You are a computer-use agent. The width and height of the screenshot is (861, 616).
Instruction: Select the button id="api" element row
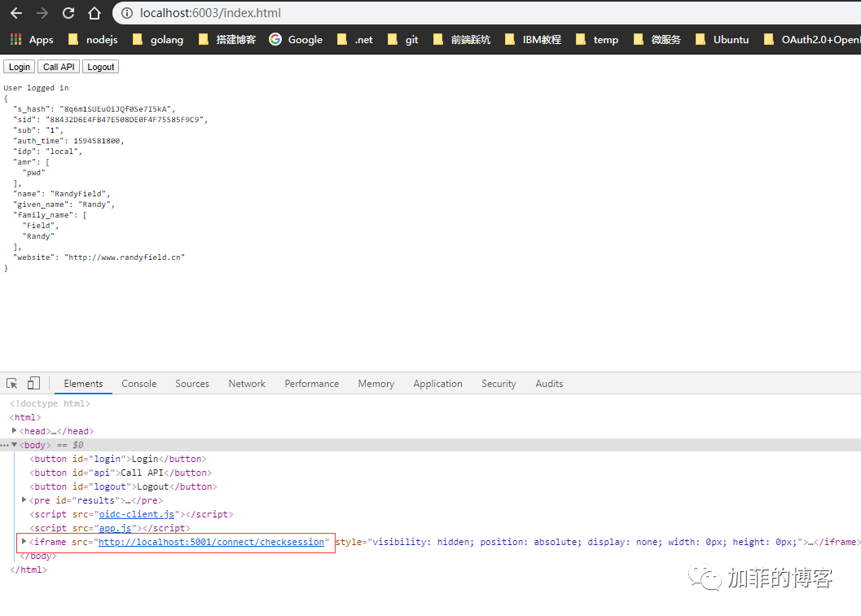[121, 473]
